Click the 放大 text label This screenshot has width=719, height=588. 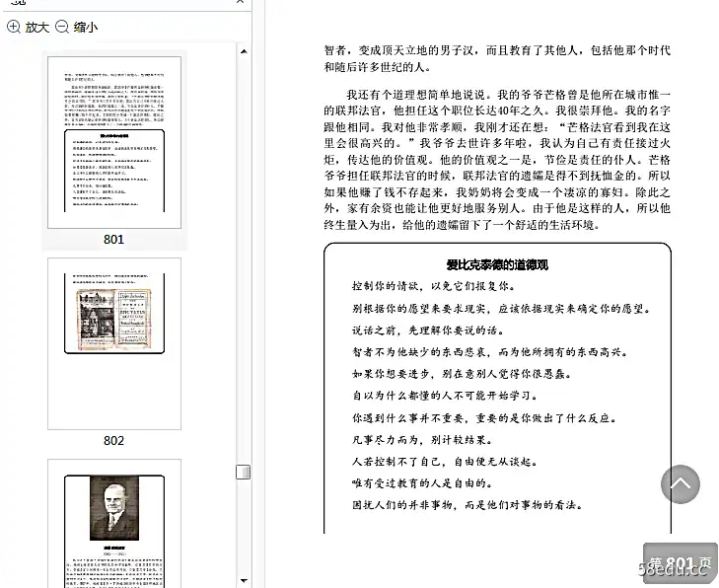click(37, 28)
